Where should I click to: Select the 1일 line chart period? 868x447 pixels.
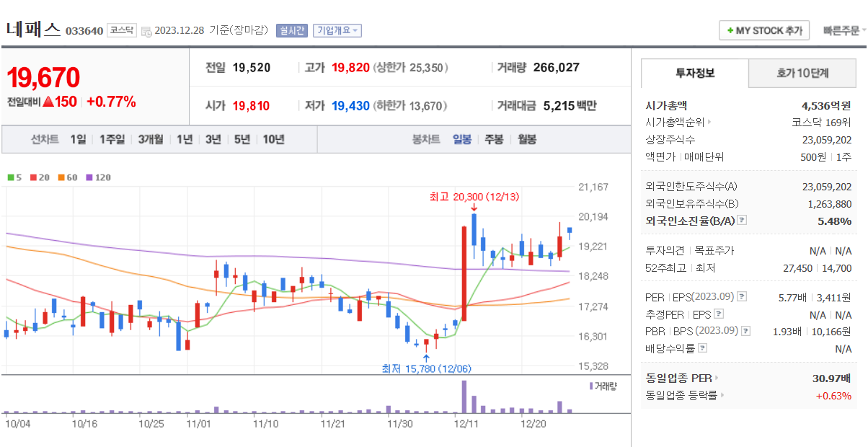(78, 140)
